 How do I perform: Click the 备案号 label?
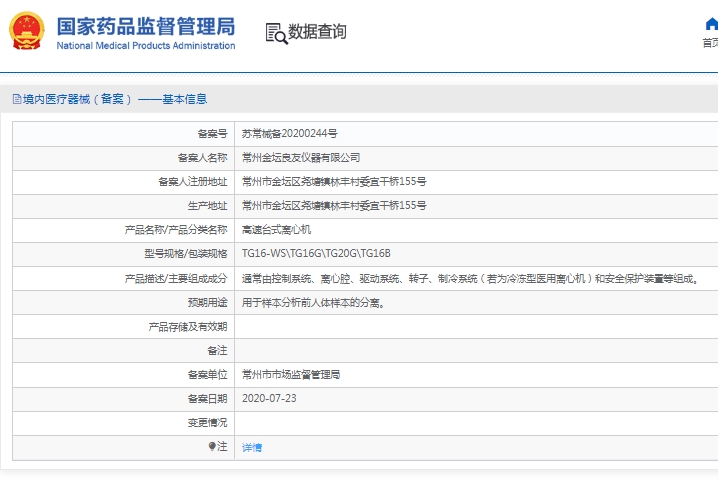(x=212, y=134)
